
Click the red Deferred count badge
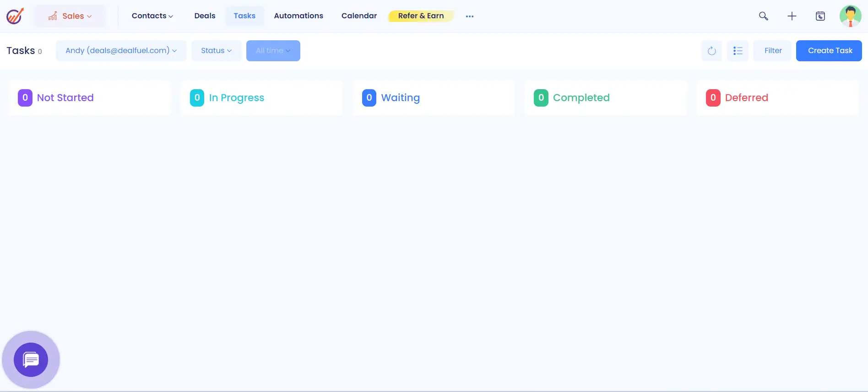[x=713, y=98]
